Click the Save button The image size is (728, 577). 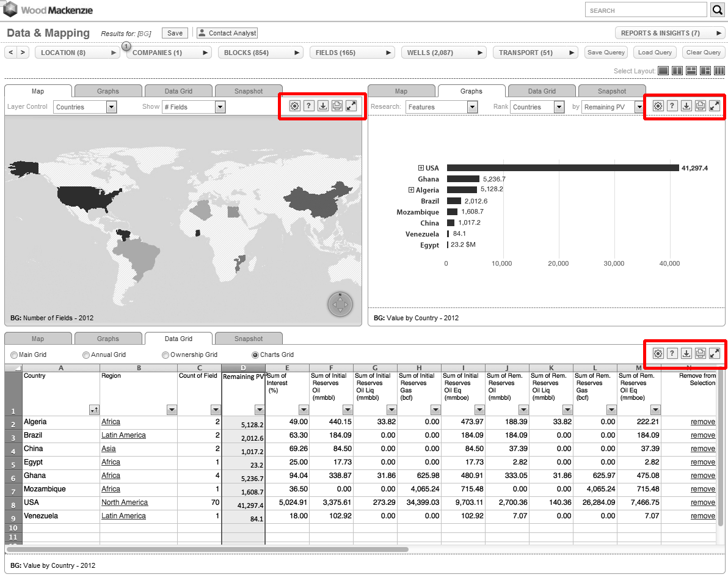click(175, 33)
